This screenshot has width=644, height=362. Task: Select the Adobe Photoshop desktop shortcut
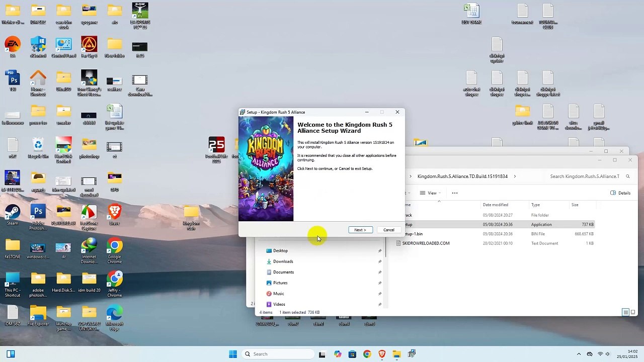coord(38,217)
